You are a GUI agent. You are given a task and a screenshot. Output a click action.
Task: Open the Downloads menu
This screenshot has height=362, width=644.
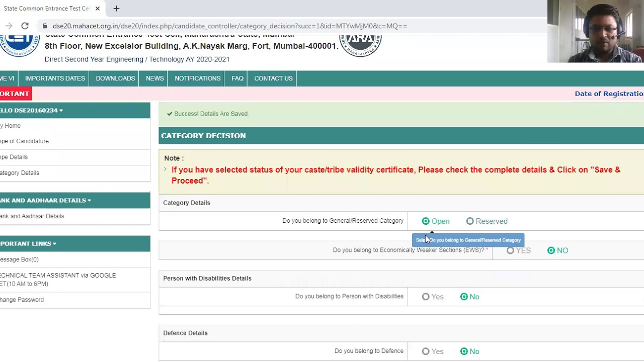(x=115, y=78)
